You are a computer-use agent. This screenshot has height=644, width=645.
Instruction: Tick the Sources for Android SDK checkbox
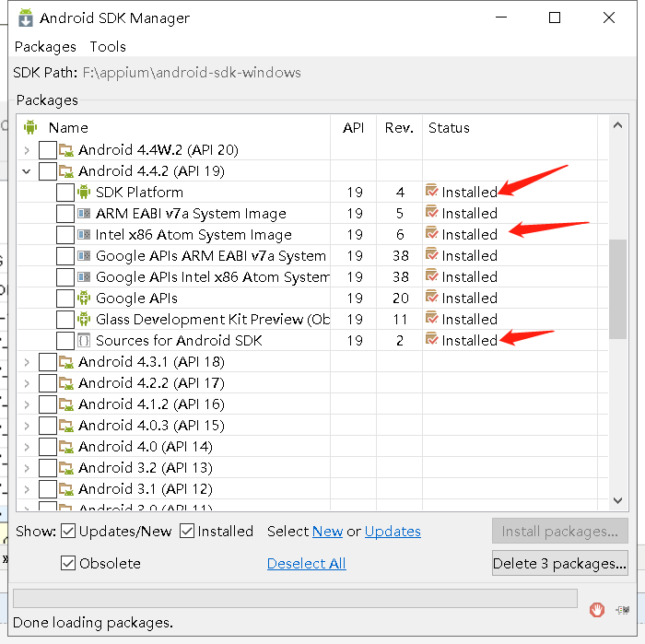click(x=65, y=341)
